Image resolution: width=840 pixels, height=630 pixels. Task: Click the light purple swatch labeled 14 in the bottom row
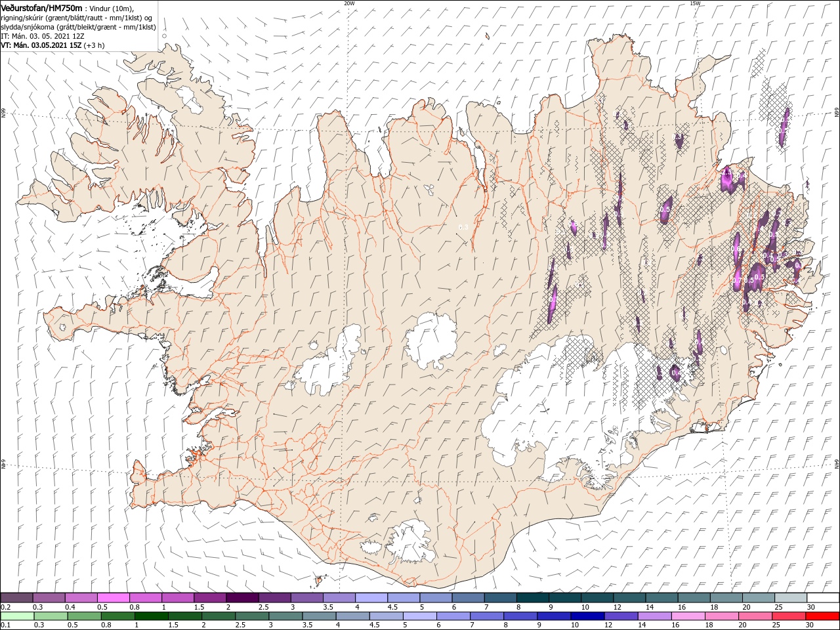tap(654, 616)
